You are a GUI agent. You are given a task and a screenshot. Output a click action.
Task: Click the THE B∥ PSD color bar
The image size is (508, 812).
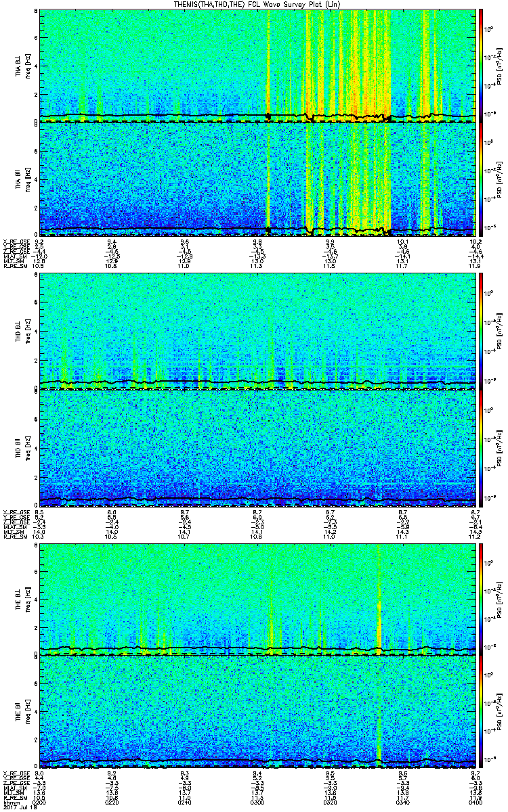[x=481, y=712]
